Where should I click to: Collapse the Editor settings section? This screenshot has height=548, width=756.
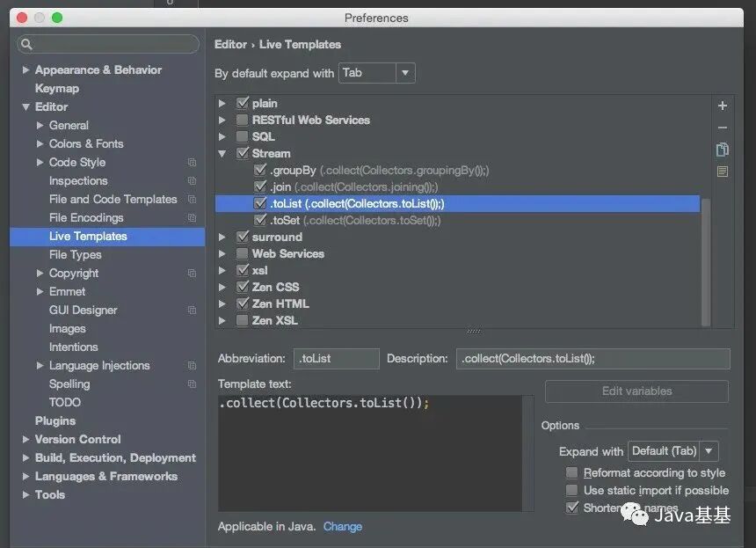click(x=25, y=107)
